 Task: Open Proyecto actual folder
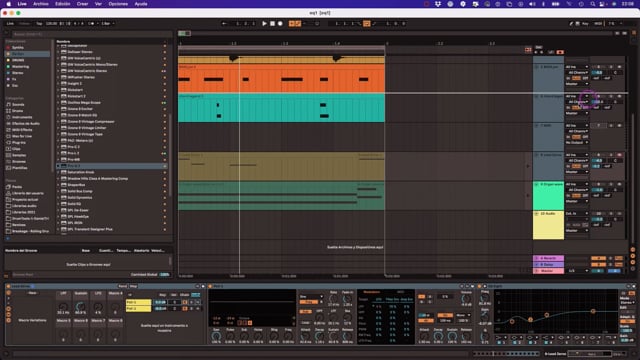pyautogui.click(x=25, y=200)
